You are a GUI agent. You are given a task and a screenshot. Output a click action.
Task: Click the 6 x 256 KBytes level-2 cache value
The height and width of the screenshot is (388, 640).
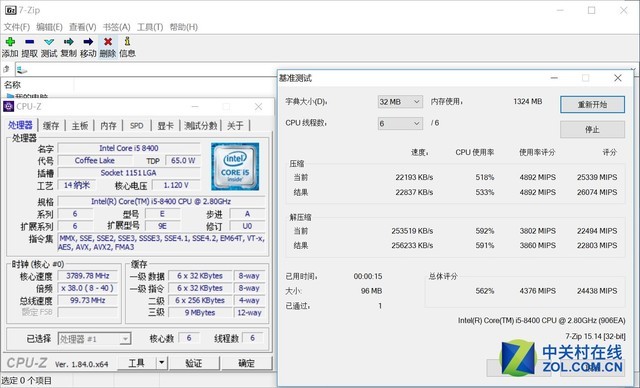point(200,300)
